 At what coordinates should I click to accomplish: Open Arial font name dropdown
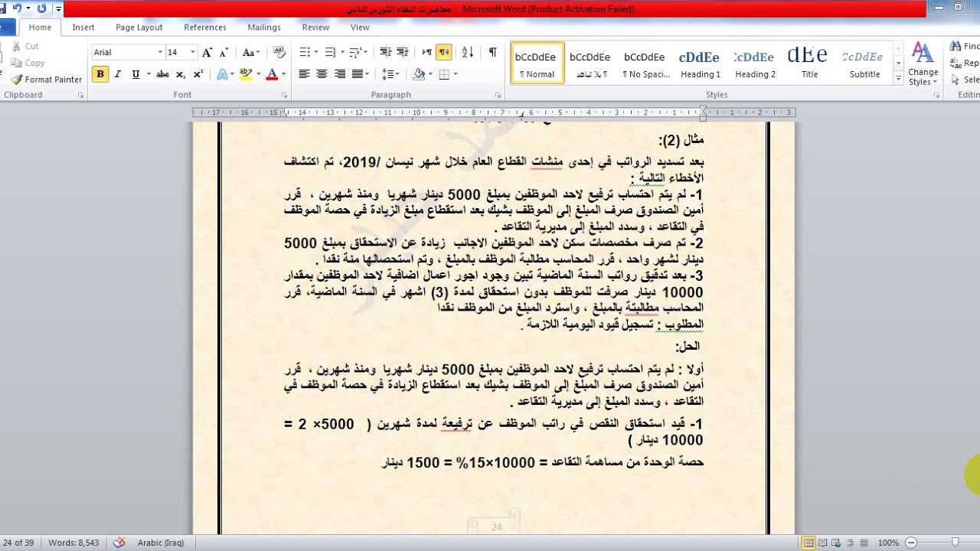click(x=160, y=52)
